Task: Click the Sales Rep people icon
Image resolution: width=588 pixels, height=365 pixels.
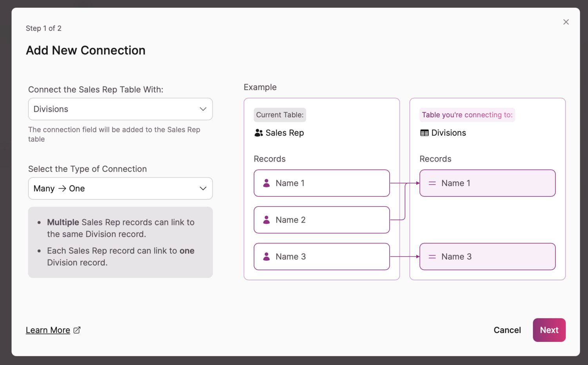Action: point(258,133)
